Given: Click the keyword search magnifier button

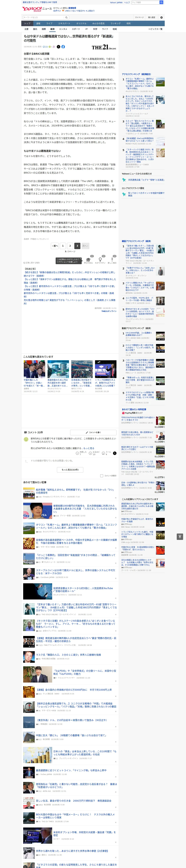Looking at the screenshot, I should pos(66,18).
